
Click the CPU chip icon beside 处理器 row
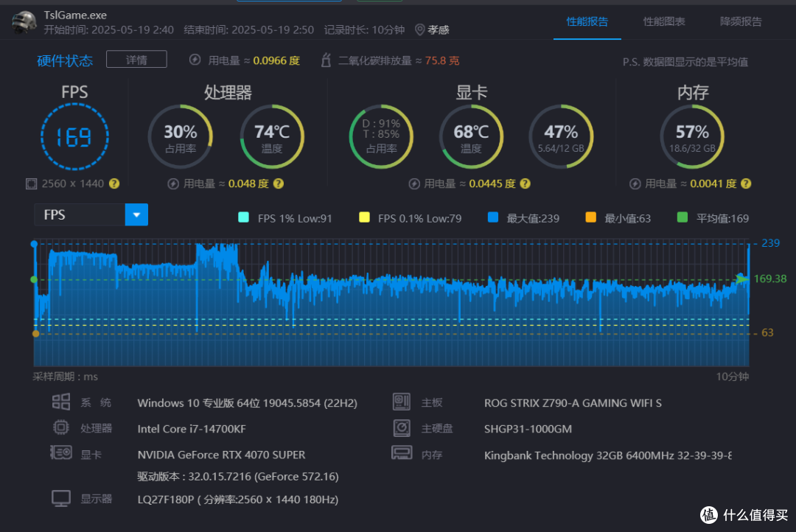tap(61, 427)
